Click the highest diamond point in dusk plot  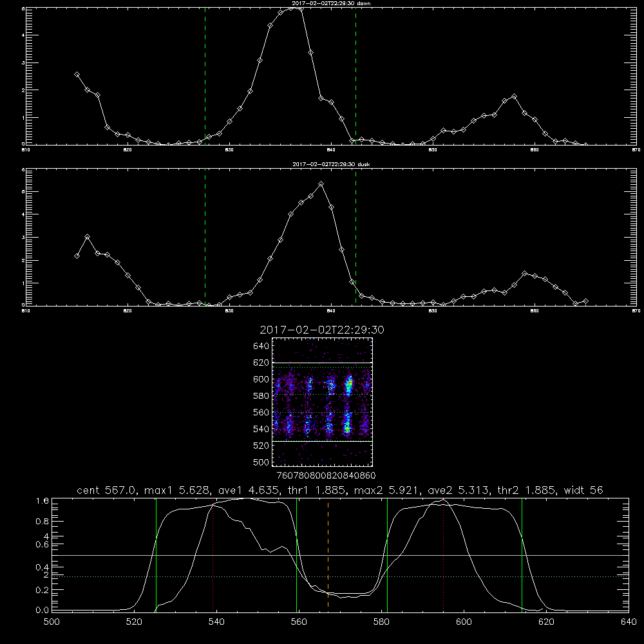[321, 184]
